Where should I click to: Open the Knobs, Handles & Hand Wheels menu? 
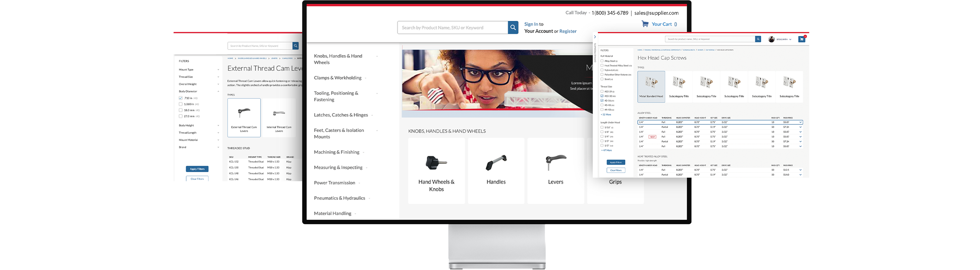pos(346,59)
